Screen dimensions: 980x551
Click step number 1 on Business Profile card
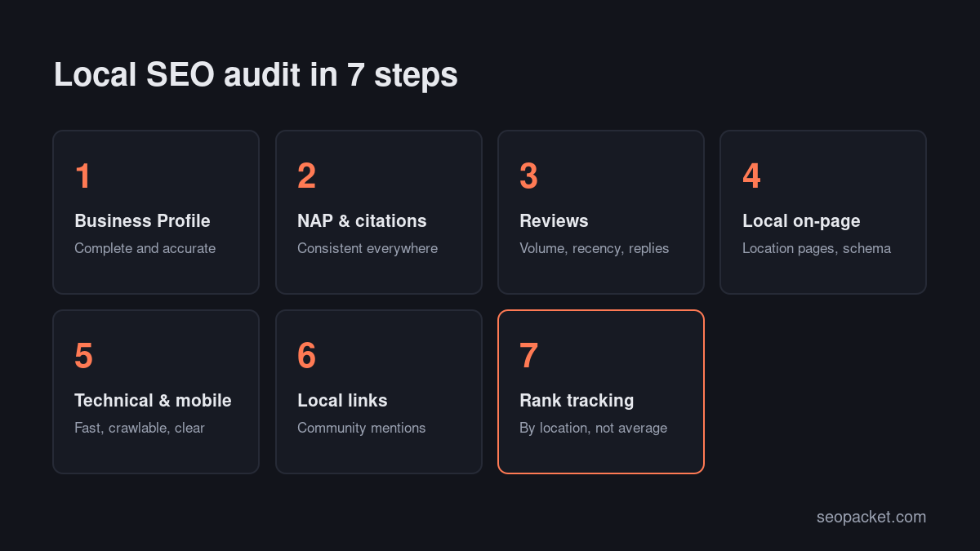(82, 177)
